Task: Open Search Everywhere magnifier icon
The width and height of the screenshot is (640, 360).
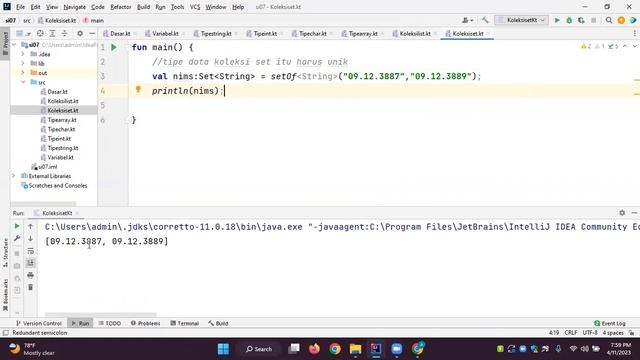Action: click(609, 20)
